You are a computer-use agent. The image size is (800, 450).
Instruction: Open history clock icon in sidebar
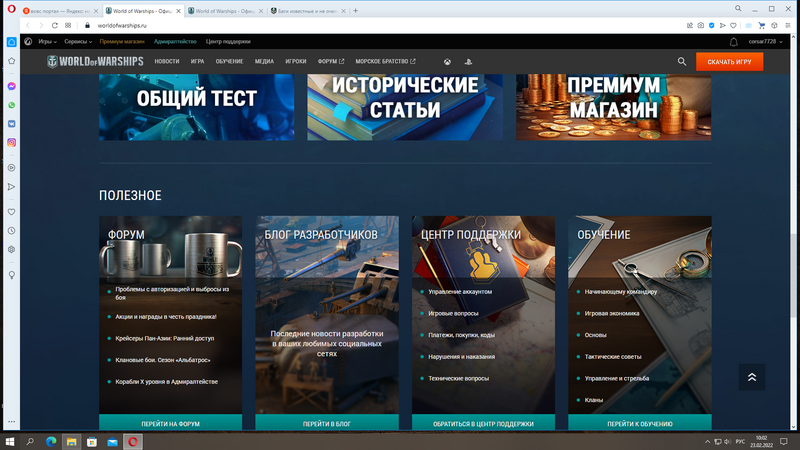click(x=11, y=231)
